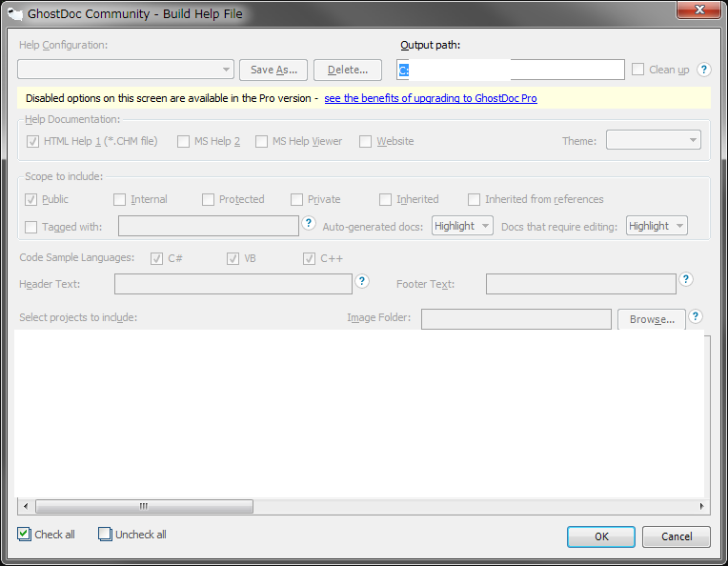The width and height of the screenshot is (728, 566).
Task: Click the GhostDoc ghost icon in title bar
Action: point(15,14)
